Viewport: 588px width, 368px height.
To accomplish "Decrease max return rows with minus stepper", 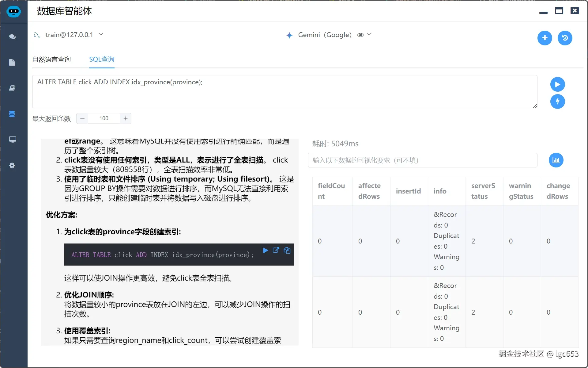I will pyautogui.click(x=82, y=118).
